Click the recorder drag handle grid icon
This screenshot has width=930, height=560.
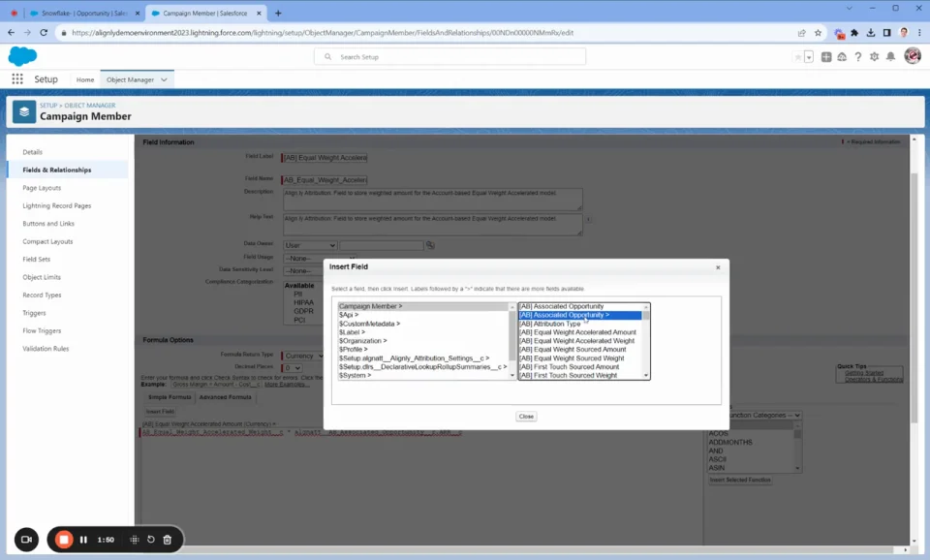[x=135, y=540]
